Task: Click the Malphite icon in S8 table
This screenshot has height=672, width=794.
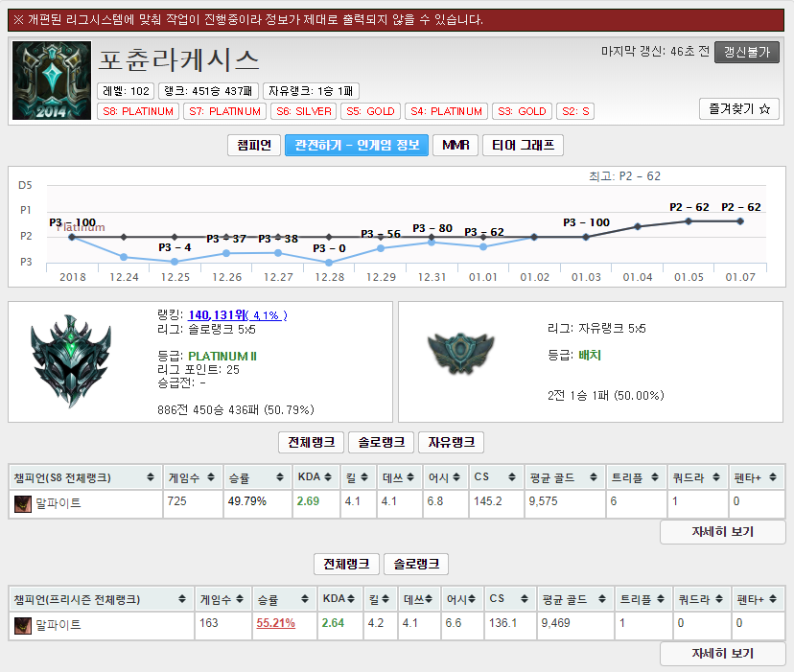Action: (x=23, y=504)
